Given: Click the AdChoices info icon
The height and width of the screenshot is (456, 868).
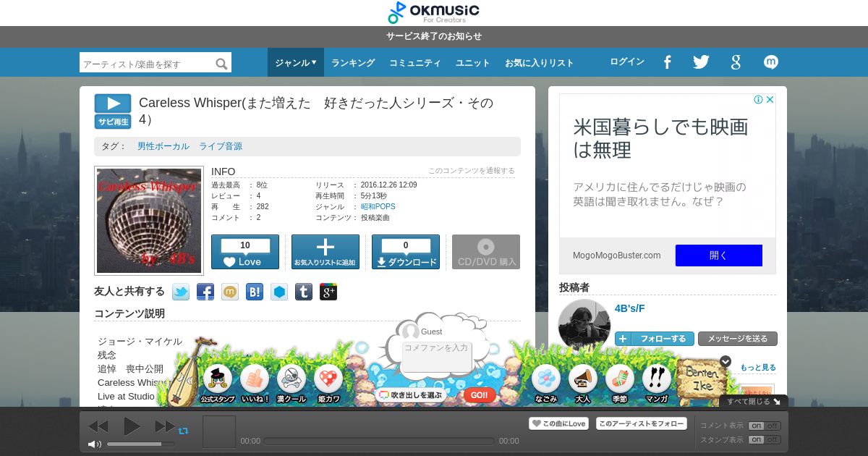Looking at the screenshot, I should point(758,100).
